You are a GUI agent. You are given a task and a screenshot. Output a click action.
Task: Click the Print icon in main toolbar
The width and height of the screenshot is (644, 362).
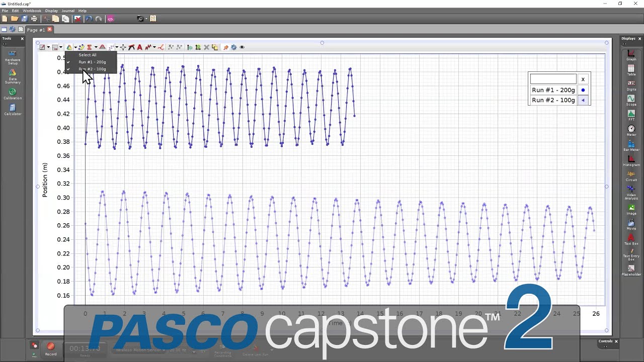coord(34,19)
